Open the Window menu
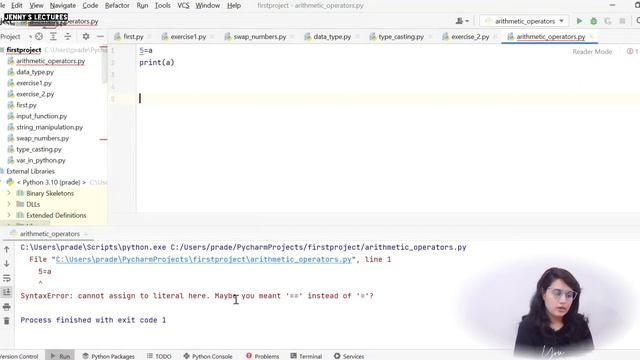Screen dimensions: 640x360 [x=207, y=5]
